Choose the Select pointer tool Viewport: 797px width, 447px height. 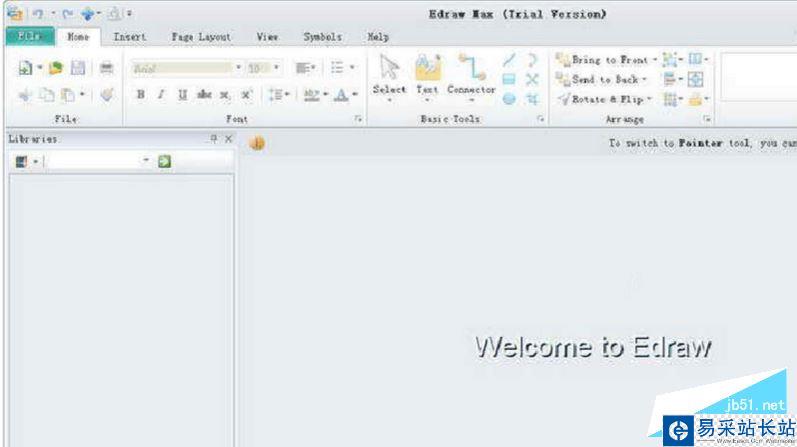pyautogui.click(x=389, y=77)
